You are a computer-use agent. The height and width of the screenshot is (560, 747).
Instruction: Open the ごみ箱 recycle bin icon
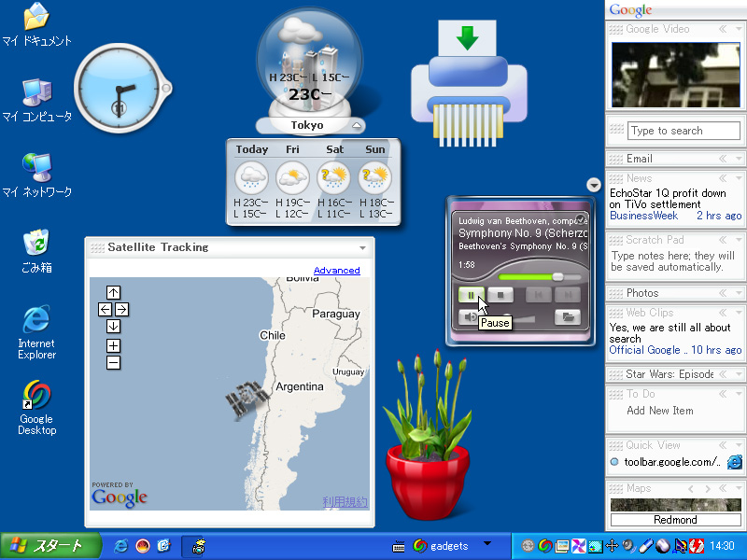coord(36,251)
